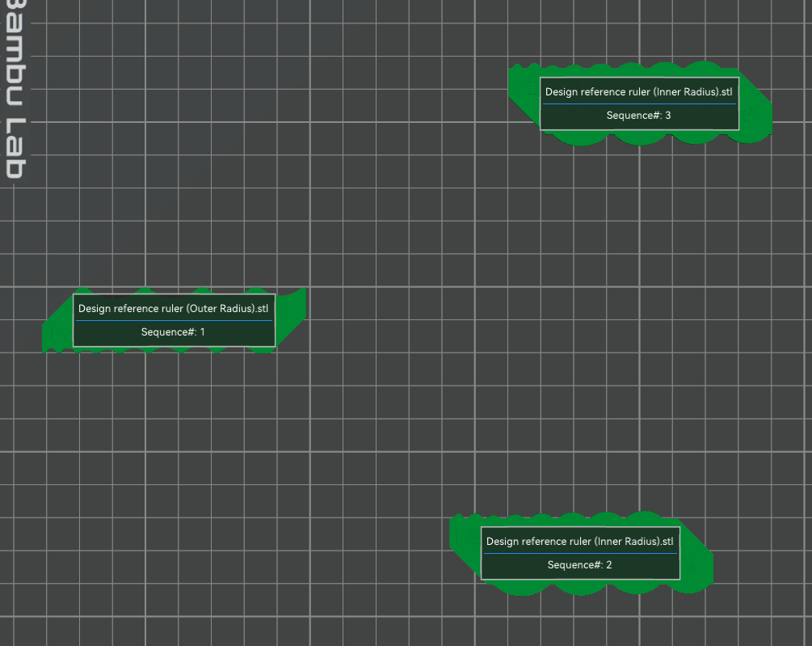The height and width of the screenshot is (646, 812).
Task: Click the Outer Radius ruler filename label
Action: (173, 308)
